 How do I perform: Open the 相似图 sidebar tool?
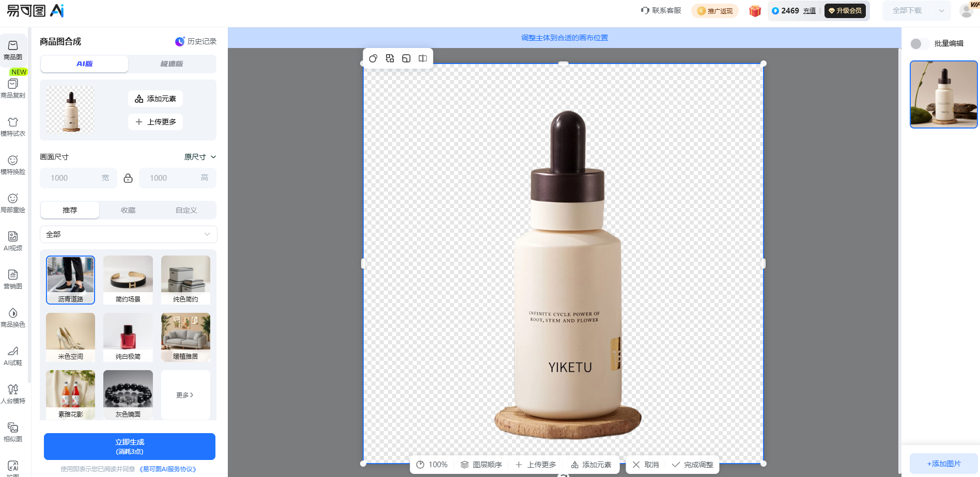[x=13, y=432]
